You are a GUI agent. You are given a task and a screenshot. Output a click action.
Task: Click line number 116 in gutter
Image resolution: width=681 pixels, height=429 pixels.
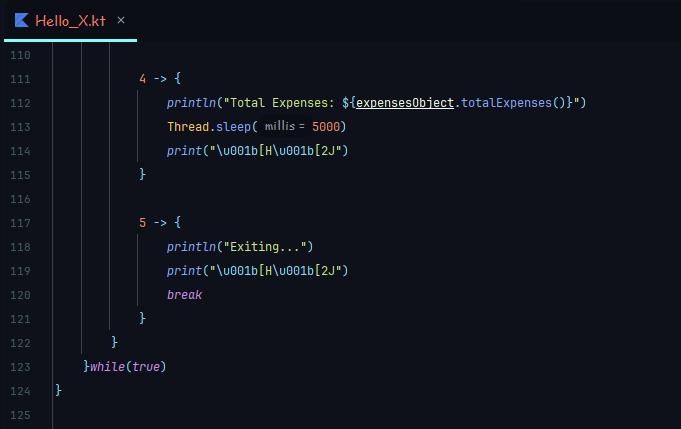point(20,199)
